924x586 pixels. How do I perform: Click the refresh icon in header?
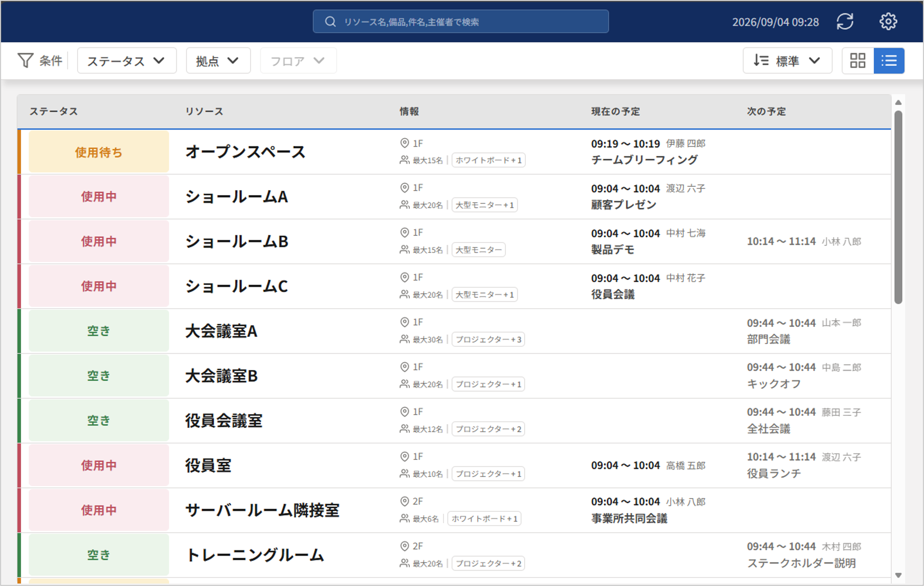[x=845, y=21]
